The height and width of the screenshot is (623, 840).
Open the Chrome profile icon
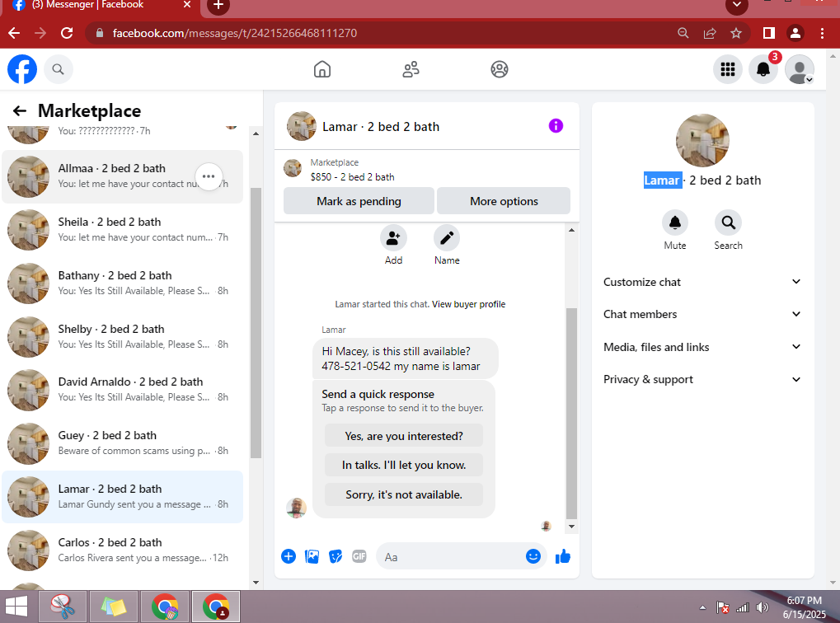[795, 33]
